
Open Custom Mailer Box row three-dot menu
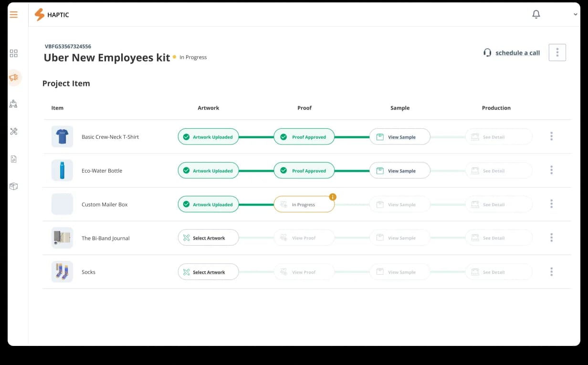pos(551,204)
